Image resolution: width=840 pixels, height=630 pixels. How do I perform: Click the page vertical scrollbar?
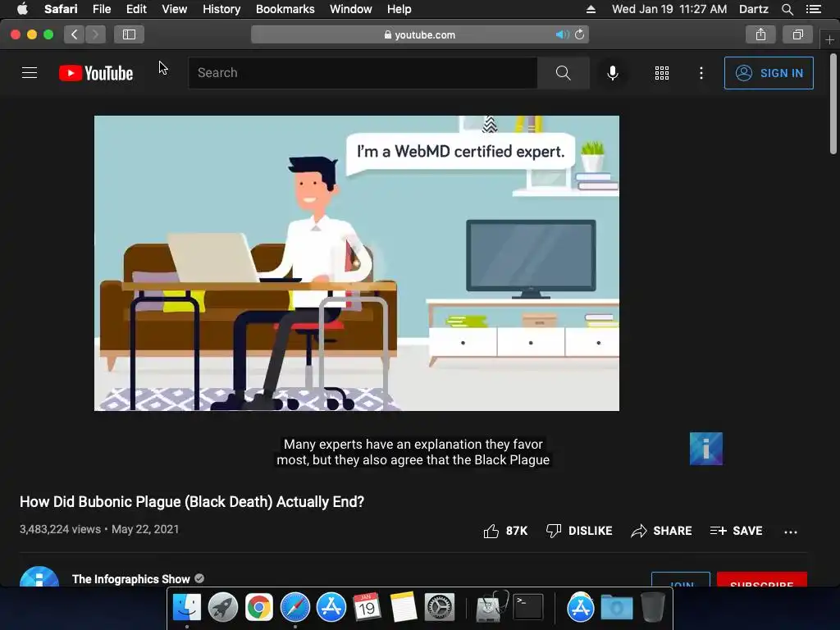(x=833, y=103)
